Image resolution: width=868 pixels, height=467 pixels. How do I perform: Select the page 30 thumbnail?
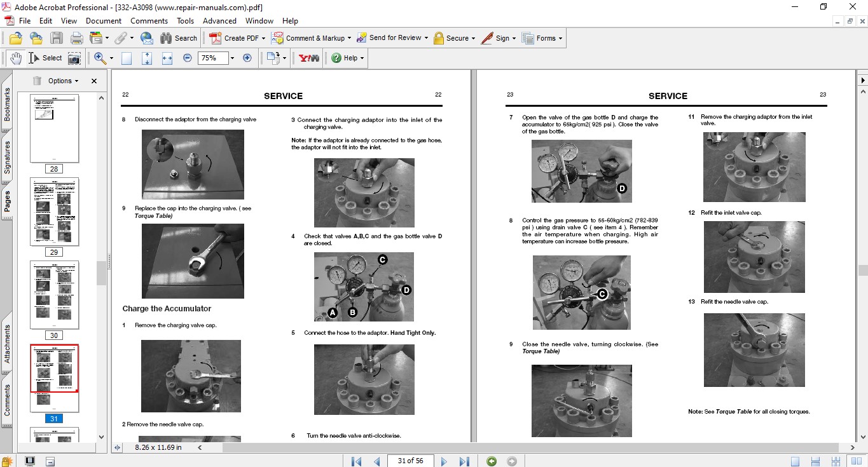[x=54, y=295]
